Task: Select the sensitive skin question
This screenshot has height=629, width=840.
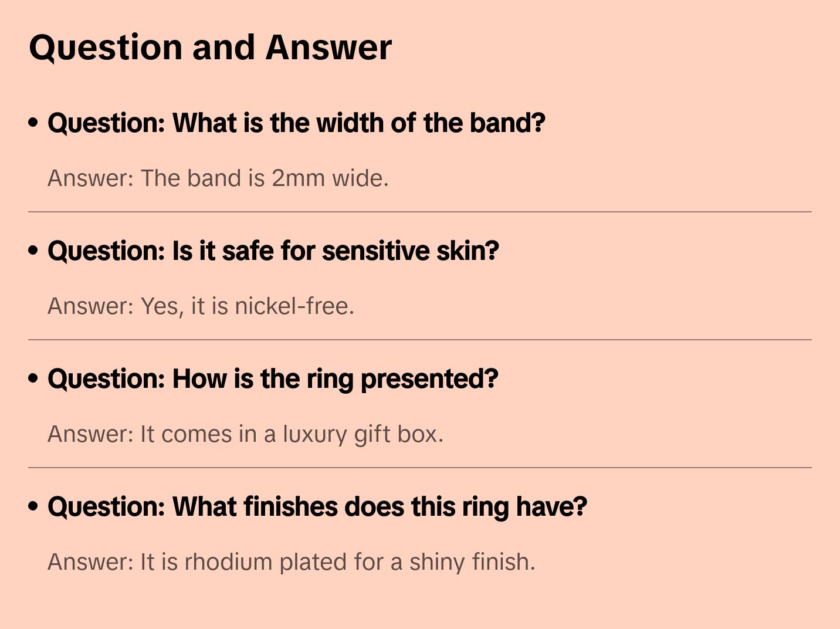Action: 273,251
